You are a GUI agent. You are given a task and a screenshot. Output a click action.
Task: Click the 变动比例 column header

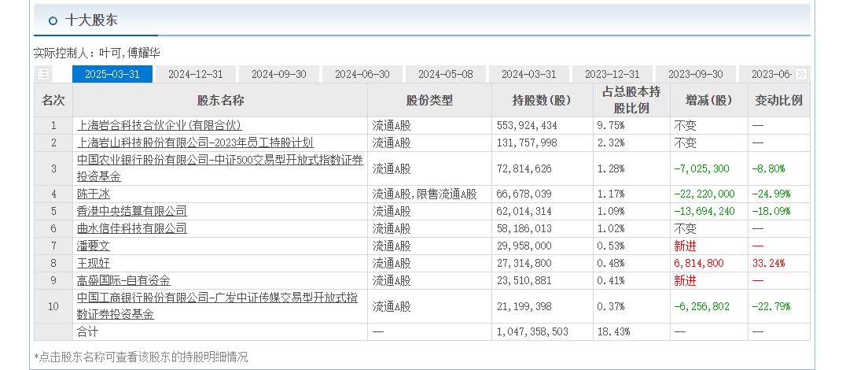779,100
